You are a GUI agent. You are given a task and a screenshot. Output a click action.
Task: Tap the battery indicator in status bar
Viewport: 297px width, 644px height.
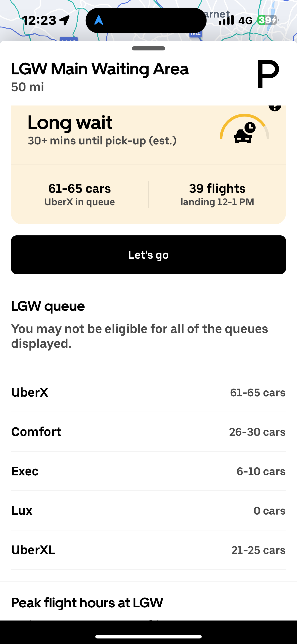[x=267, y=20]
